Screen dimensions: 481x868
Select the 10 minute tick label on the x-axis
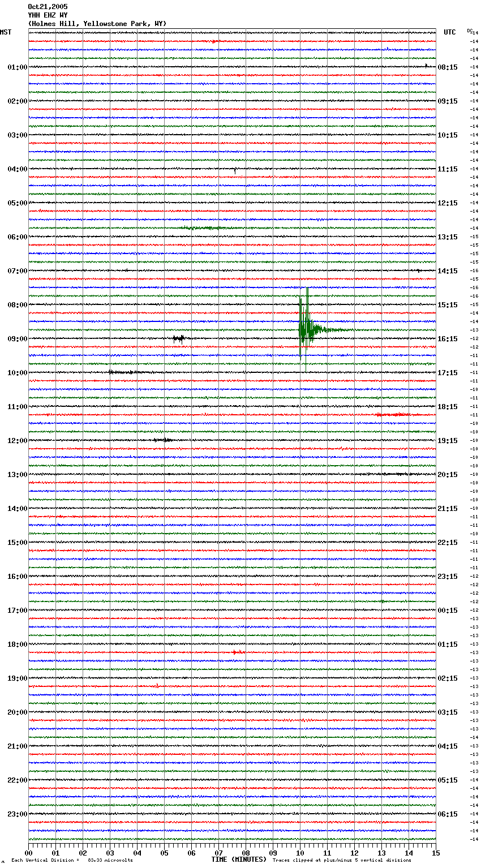tap(300, 852)
